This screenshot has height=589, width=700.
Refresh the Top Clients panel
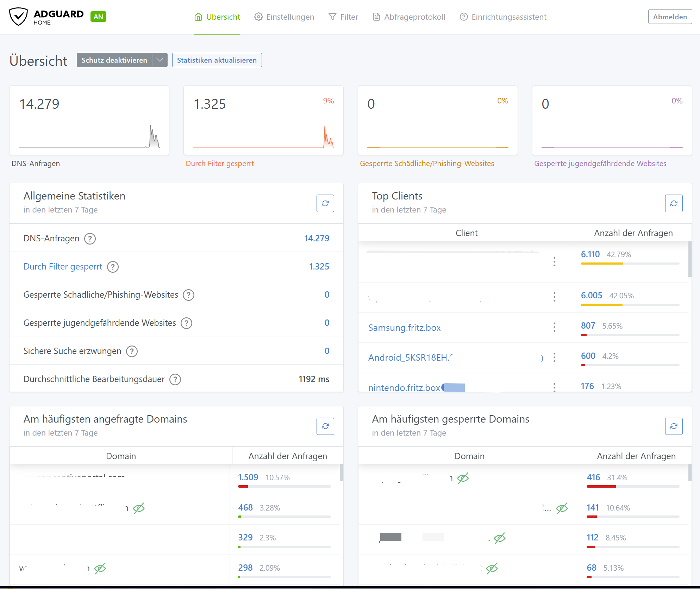tap(674, 203)
